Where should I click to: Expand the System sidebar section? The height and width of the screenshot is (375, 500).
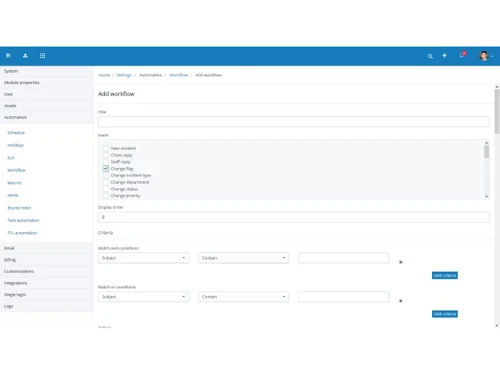46,71
